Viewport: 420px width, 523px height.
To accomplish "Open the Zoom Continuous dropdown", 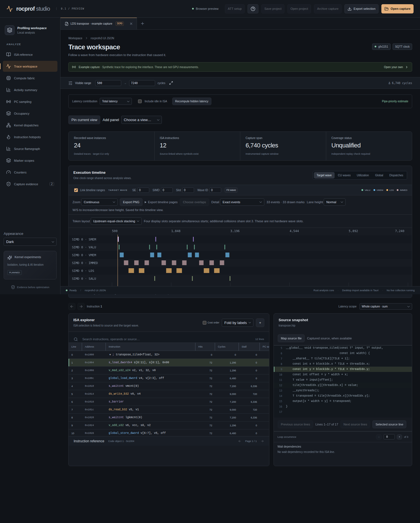I will coord(99,202).
